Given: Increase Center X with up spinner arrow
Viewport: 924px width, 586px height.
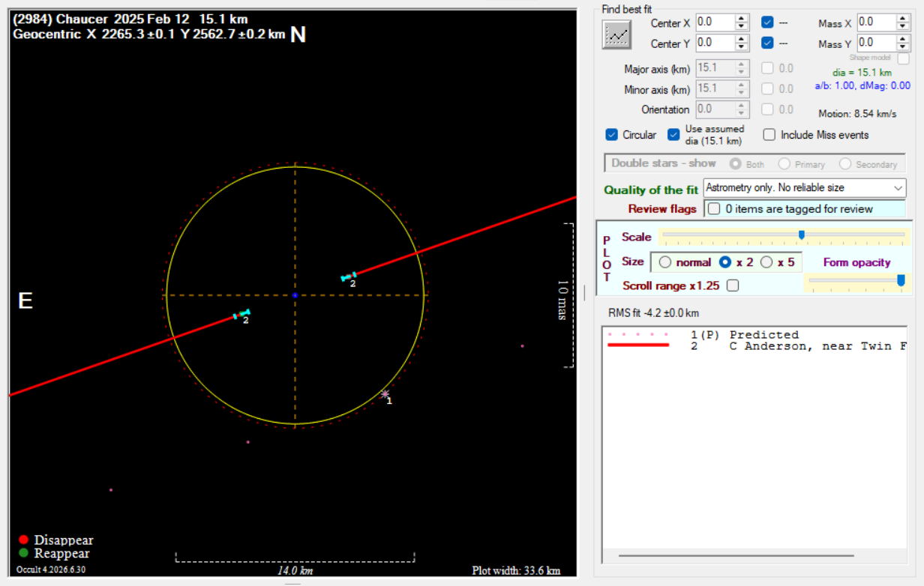Looking at the screenshot, I should (x=742, y=19).
